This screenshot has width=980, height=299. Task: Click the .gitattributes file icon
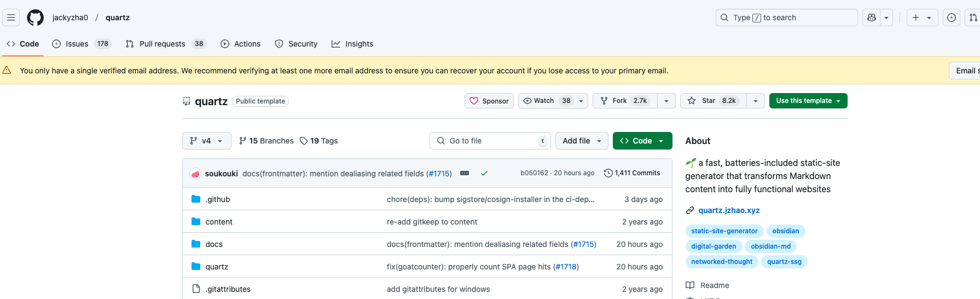(196, 289)
